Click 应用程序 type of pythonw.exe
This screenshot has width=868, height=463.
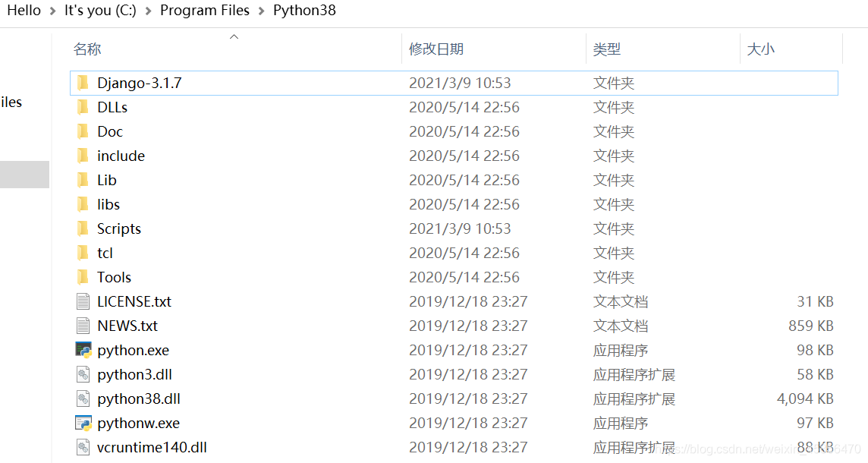point(621,423)
